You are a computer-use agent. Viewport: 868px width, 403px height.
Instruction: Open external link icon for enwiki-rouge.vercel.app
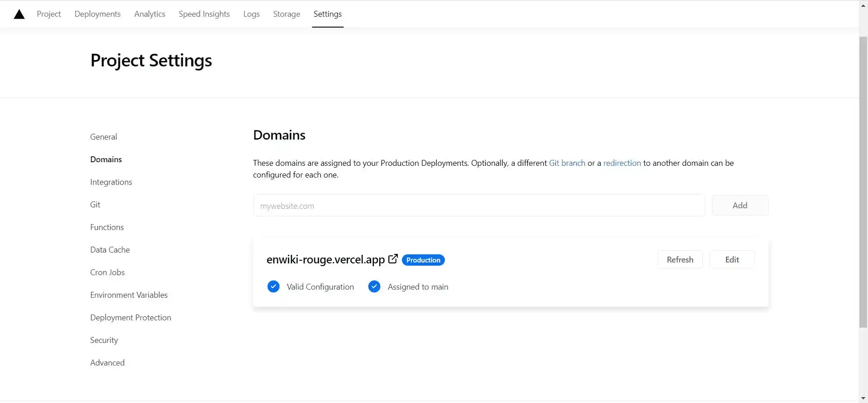coord(393,259)
